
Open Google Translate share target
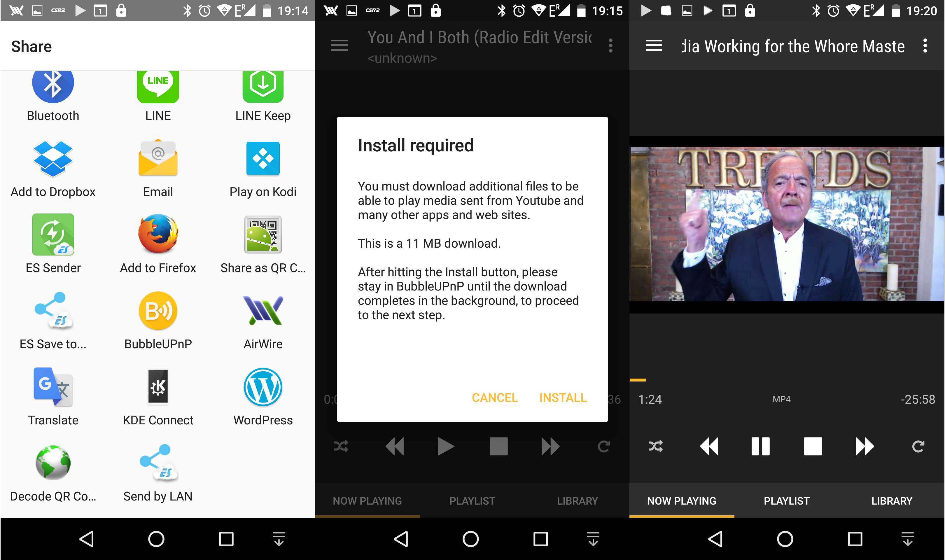pyautogui.click(x=53, y=387)
